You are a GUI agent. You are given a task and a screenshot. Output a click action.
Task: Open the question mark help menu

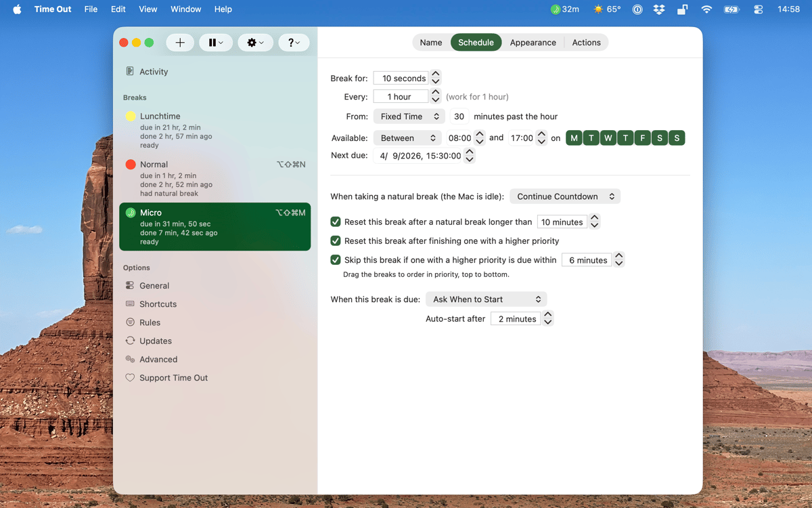[x=294, y=43]
